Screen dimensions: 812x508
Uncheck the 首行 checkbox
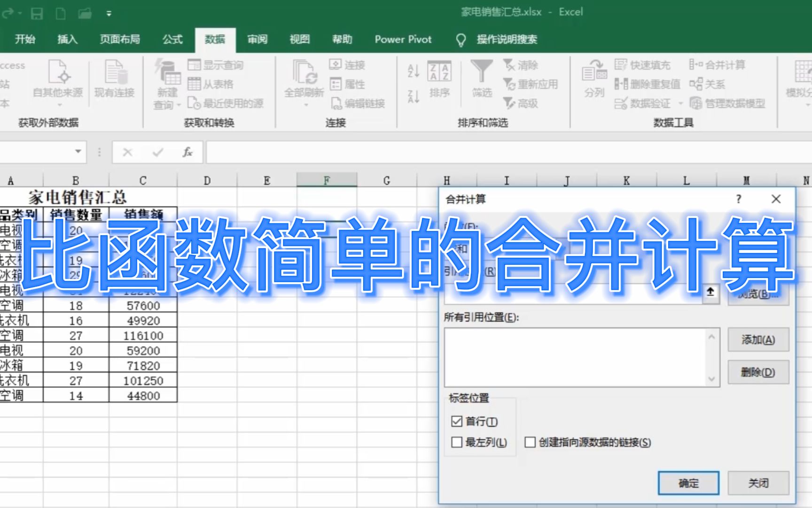pyautogui.click(x=456, y=421)
